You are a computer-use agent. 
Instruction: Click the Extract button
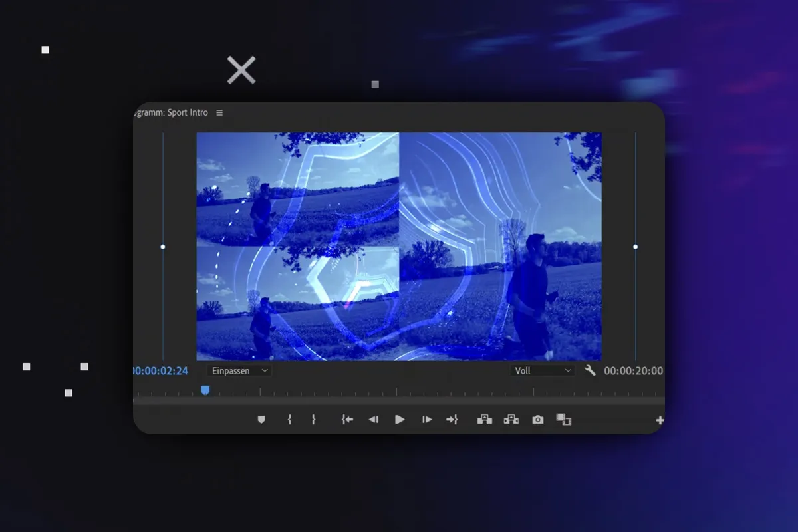511,420
